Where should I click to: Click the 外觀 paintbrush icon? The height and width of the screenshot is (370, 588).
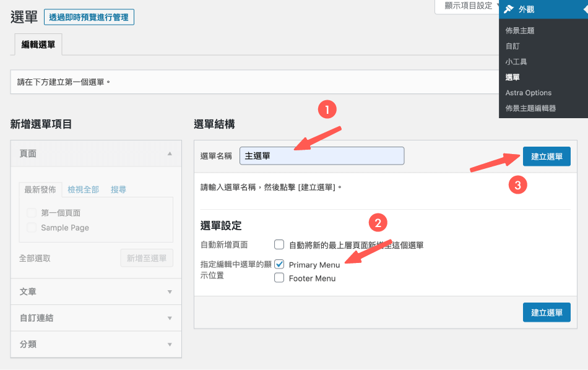point(509,9)
